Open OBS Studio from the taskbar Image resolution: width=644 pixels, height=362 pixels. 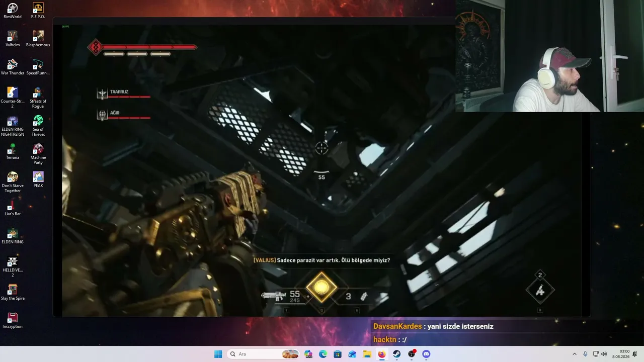(x=412, y=354)
